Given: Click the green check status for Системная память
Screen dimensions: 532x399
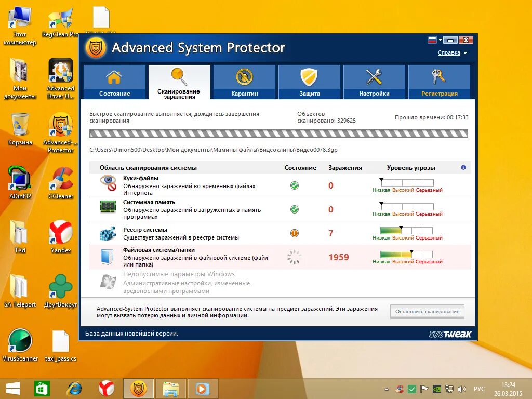Looking at the screenshot, I should [x=295, y=209].
